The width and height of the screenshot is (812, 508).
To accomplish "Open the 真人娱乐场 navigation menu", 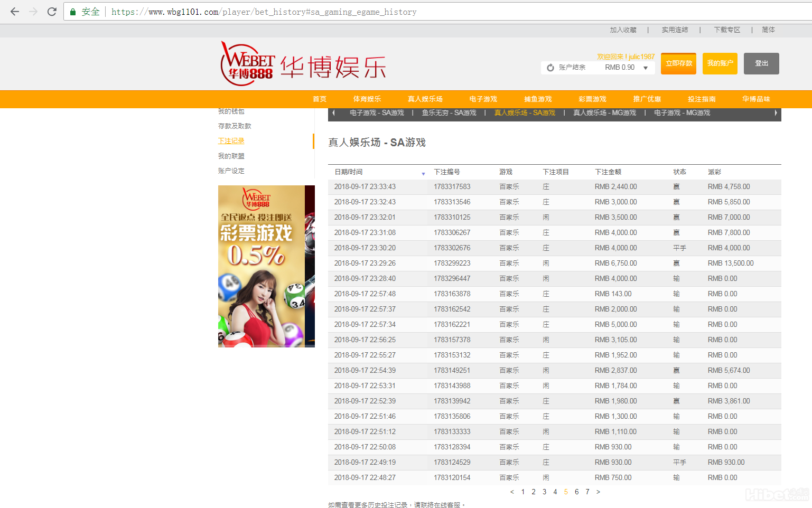I will click(425, 99).
